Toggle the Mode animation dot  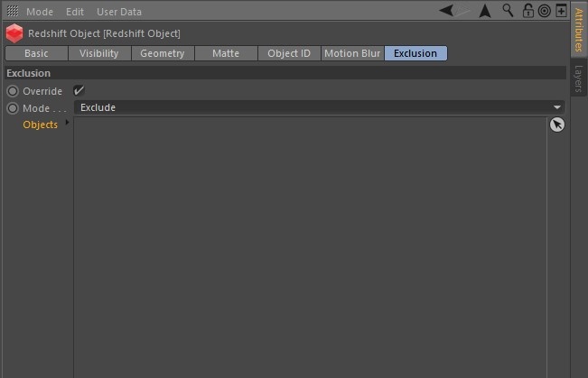point(13,108)
